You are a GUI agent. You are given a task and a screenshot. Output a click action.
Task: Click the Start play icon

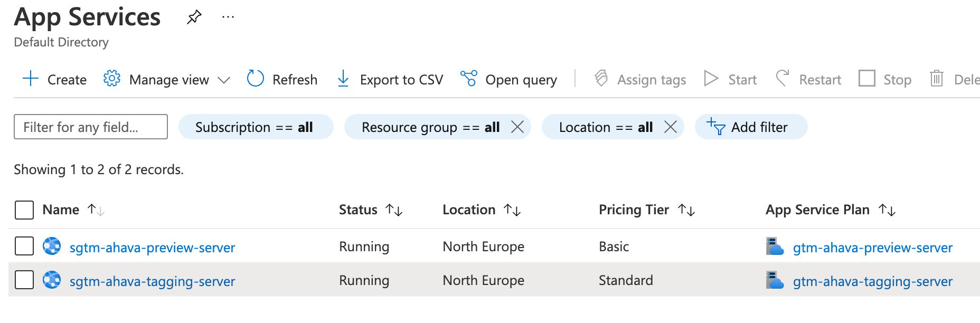pyautogui.click(x=711, y=79)
